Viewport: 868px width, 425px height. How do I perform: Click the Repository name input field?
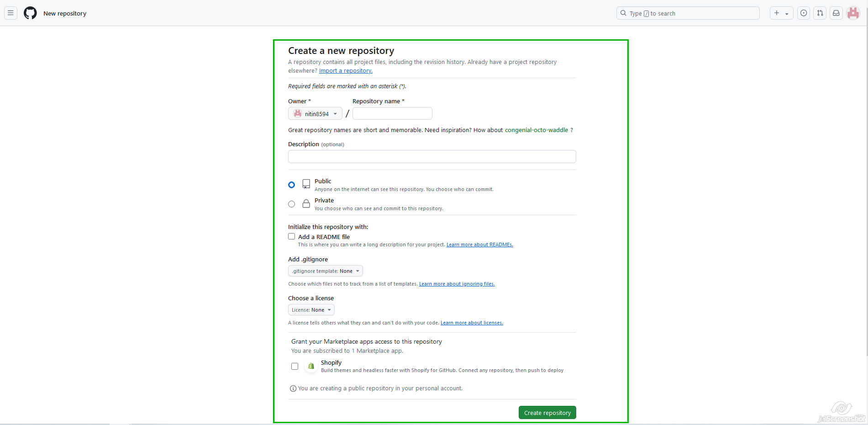pos(392,113)
